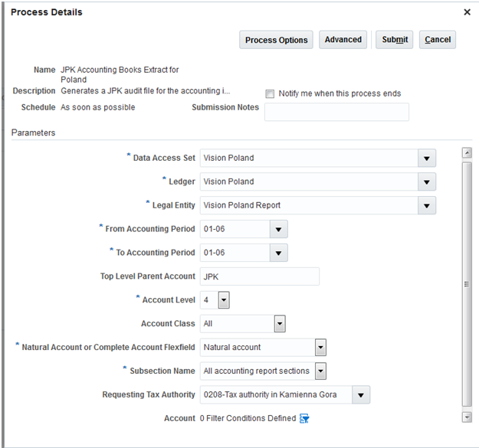Expand the Account Level dropdown
479x448 pixels.
(x=224, y=300)
